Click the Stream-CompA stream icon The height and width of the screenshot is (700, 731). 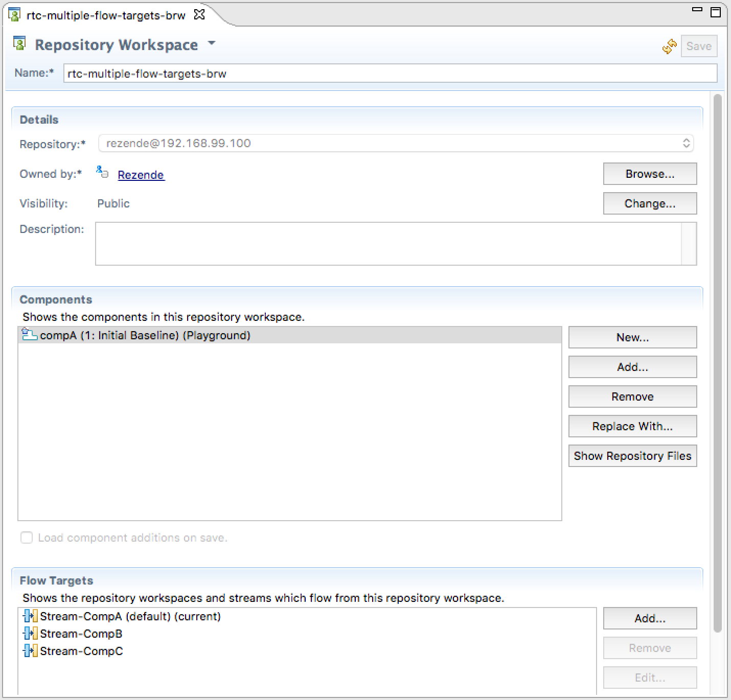pos(31,617)
